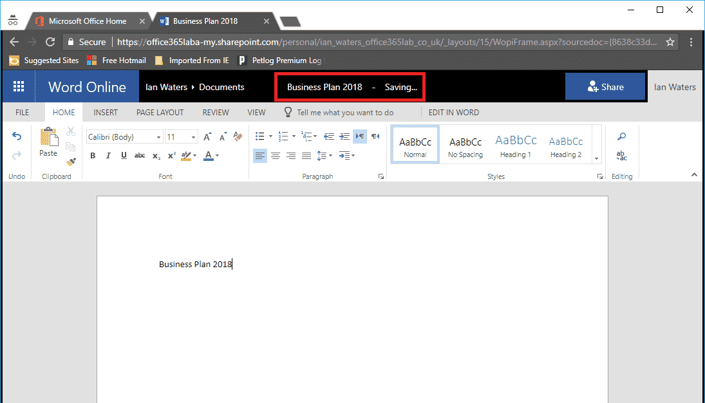Toggle Strikethrough formatting
The height and width of the screenshot is (403, 705).
coord(140,156)
